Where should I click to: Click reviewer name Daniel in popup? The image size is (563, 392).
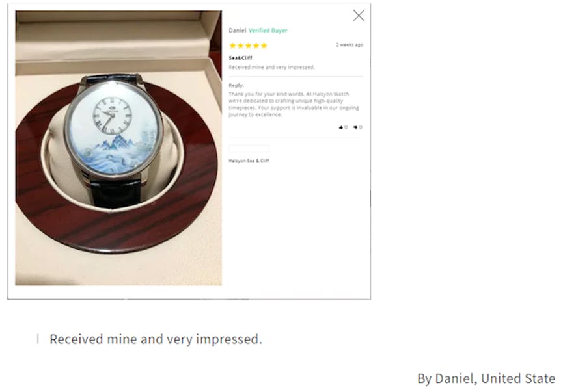click(x=238, y=31)
